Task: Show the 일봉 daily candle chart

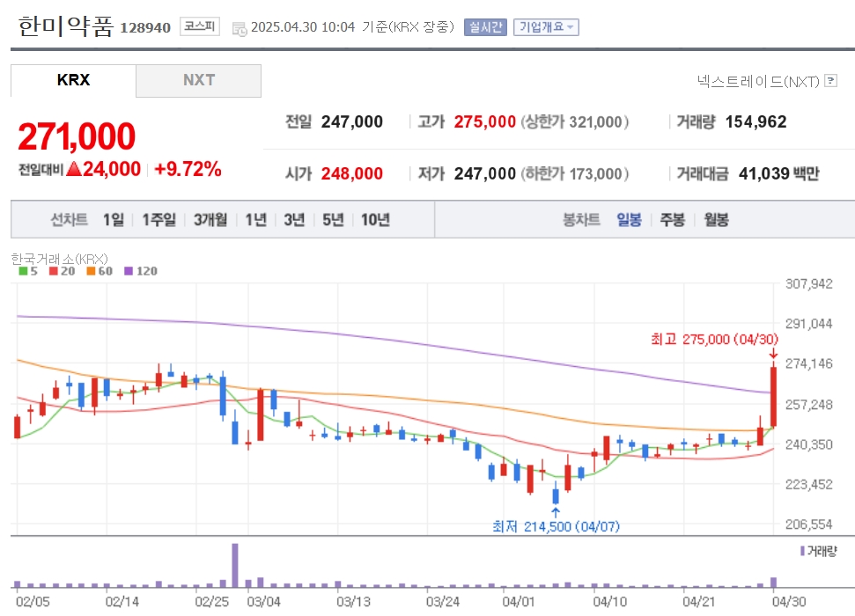Action: pyautogui.click(x=629, y=220)
